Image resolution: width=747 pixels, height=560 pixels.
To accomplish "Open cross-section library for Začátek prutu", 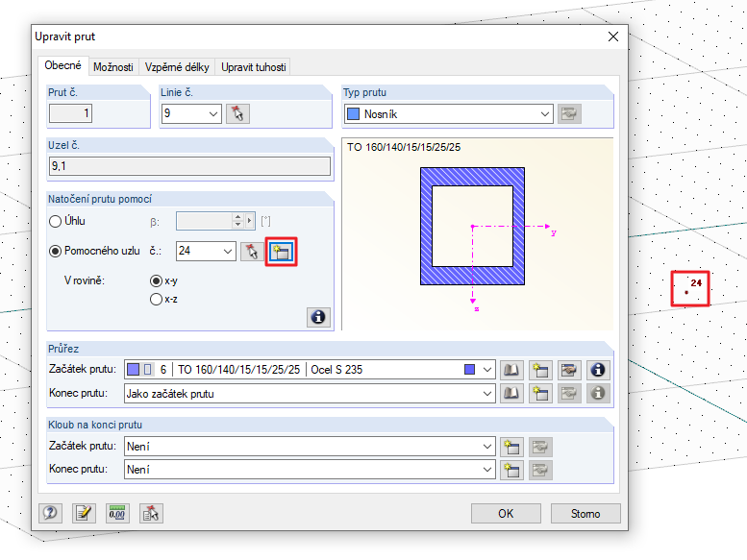I will point(511,370).
